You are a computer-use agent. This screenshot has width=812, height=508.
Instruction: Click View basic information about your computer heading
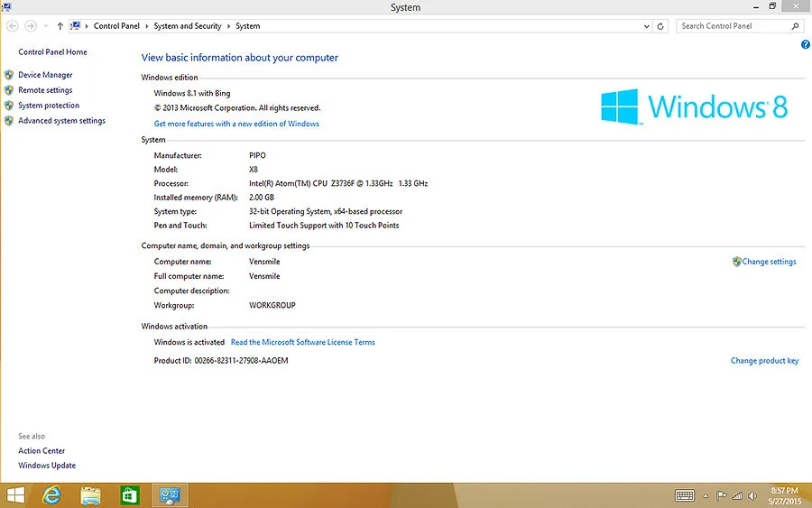point(240,58)
